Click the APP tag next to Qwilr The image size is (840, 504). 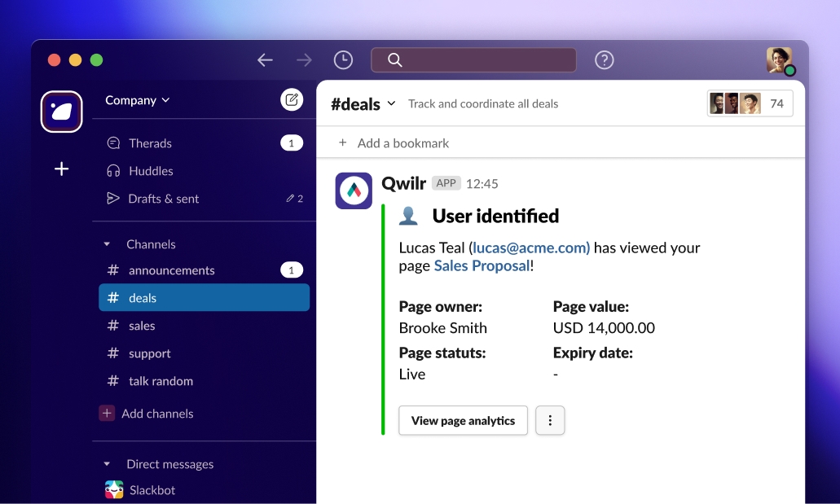pos(446,183)
